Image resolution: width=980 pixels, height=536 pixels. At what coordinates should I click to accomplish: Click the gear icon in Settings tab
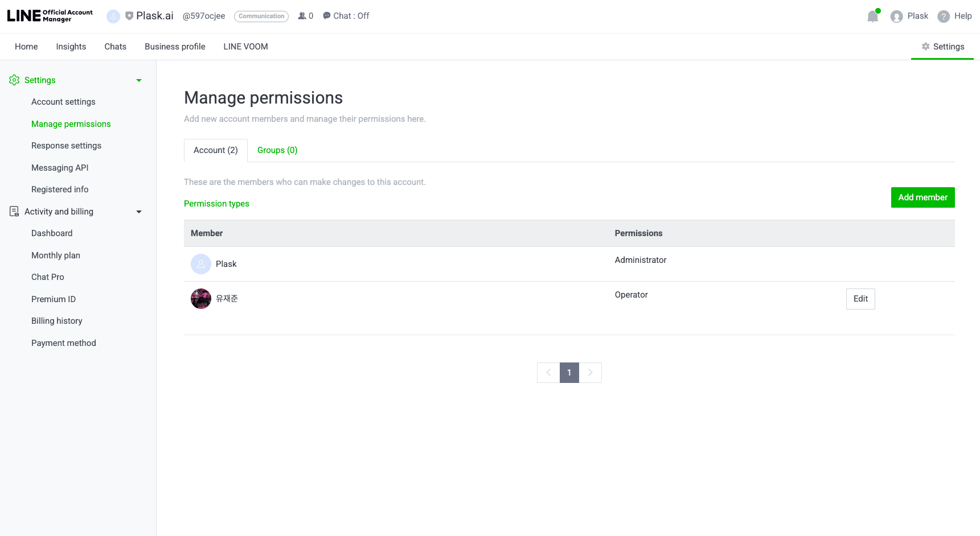tap(926, 47)
